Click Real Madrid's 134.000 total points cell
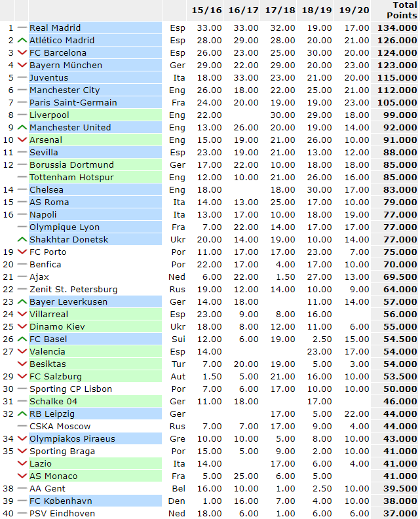The width and height of the screenshot is (420, 519). [396, 28]
